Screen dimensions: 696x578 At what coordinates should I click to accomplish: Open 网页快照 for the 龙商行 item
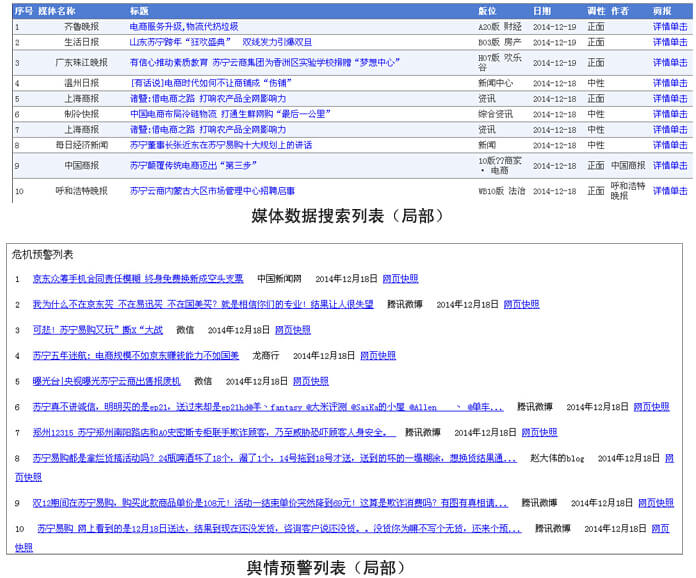coord(378,356)
